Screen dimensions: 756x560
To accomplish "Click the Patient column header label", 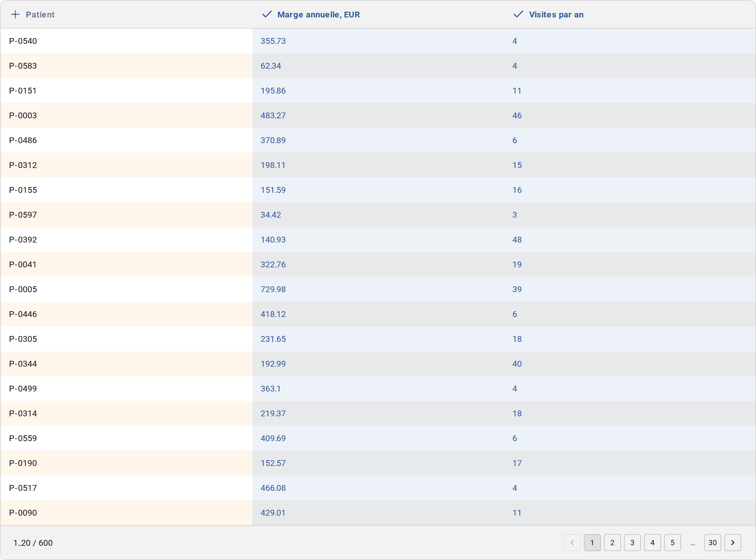I will (40, 15).
